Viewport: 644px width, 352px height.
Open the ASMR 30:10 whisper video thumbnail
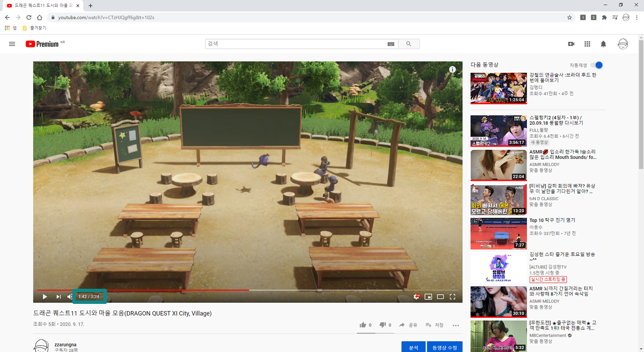[498, 302]
